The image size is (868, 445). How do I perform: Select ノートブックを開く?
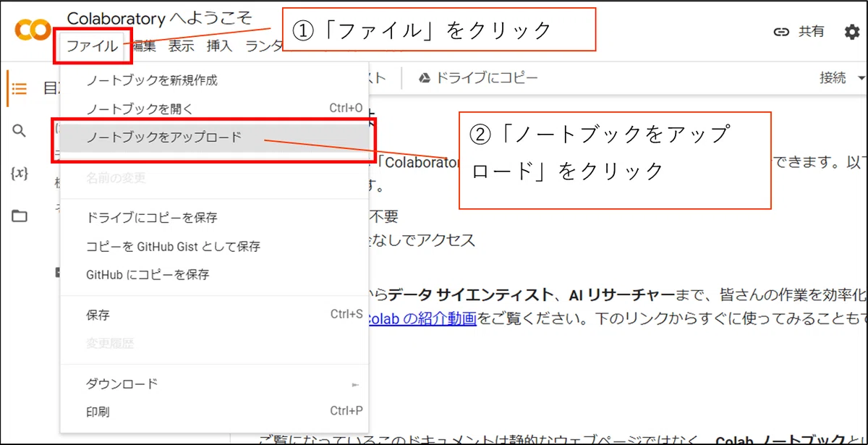coord(215,109)
